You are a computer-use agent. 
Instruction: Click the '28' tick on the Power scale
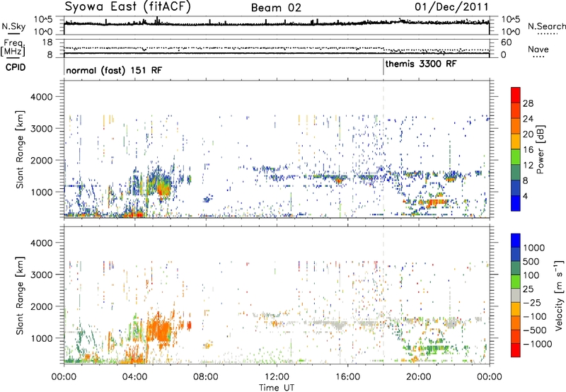point(528,103)
